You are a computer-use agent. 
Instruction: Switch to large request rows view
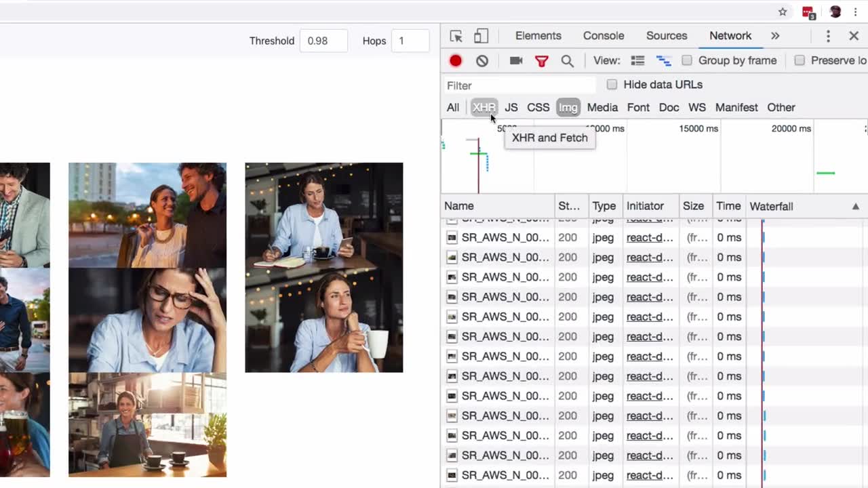[637, 61]
